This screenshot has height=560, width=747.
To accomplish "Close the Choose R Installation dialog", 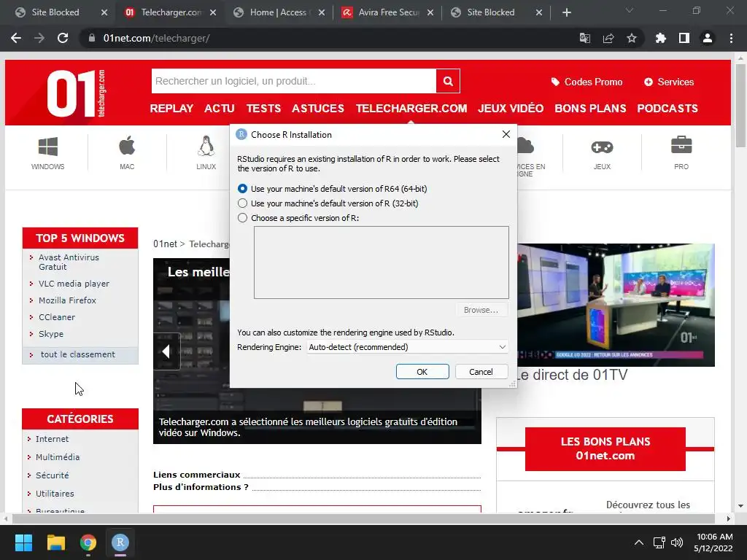I will [506, 135].
